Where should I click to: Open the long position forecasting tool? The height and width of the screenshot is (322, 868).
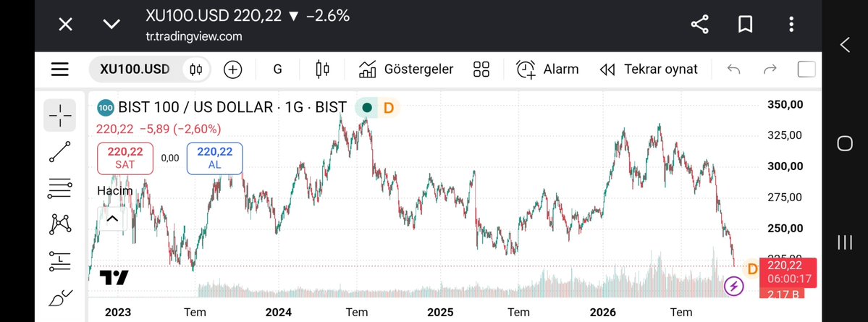[60, 260]
